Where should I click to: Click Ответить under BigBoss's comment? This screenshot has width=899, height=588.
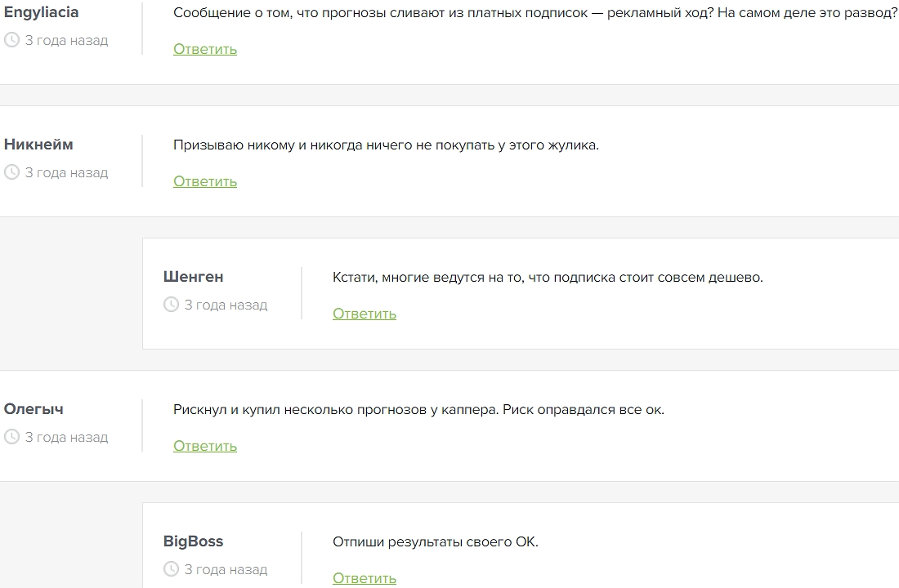point(365,577)
